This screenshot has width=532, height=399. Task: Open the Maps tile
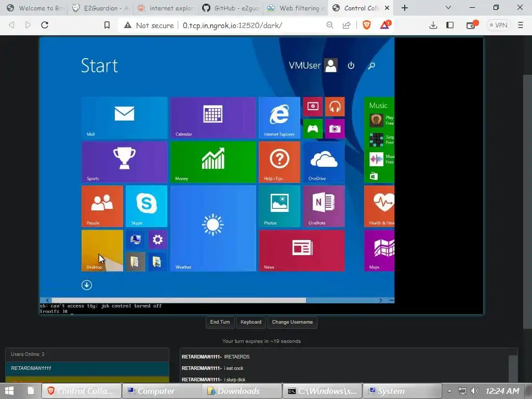(379, 251)
